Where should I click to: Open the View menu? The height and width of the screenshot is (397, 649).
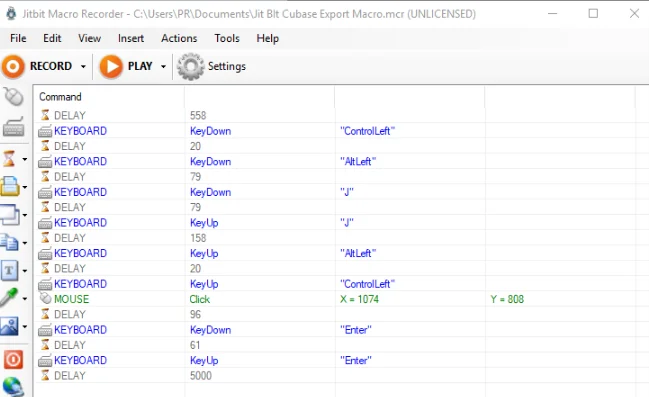tap(89, 38)
